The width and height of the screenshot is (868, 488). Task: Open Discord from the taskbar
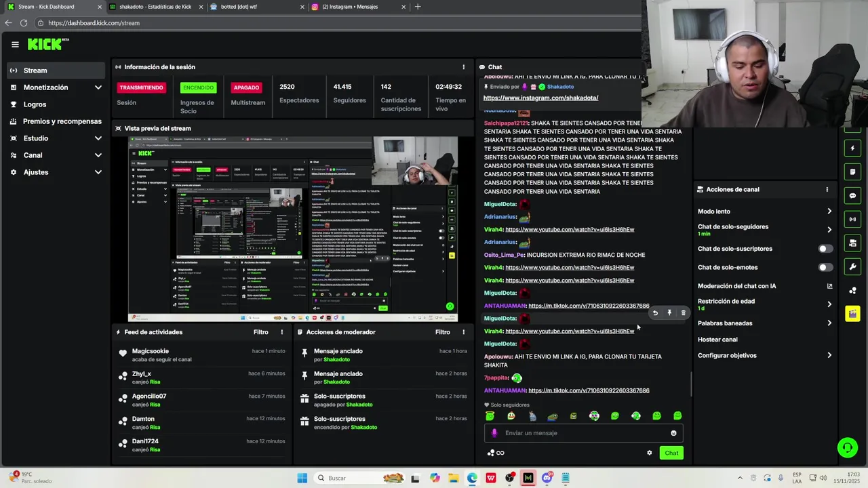(x=547, y=479)
